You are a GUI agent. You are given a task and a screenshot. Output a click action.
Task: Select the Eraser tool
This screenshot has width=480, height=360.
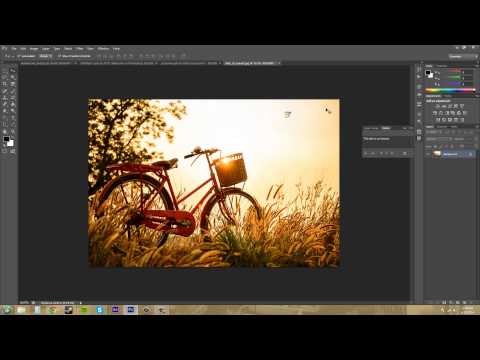tap(4, 104)
